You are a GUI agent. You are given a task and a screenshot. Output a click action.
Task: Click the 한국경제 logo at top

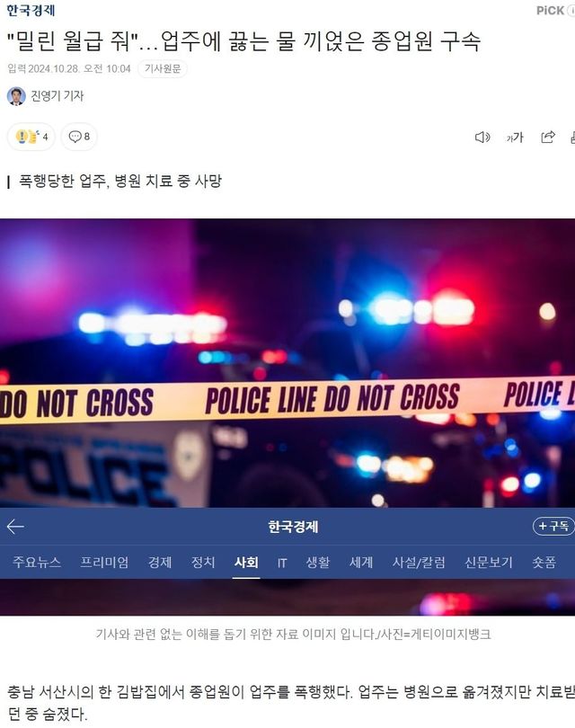coord(31,10)
